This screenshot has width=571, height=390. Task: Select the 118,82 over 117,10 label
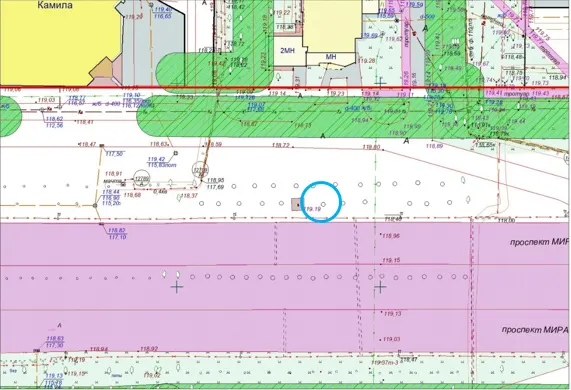point(117,233)
